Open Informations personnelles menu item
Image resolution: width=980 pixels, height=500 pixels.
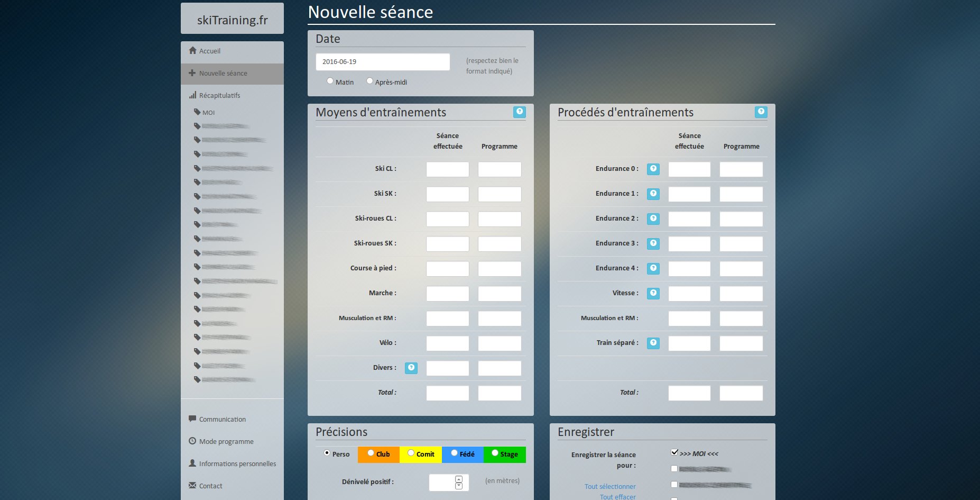(x=232, y=463)
